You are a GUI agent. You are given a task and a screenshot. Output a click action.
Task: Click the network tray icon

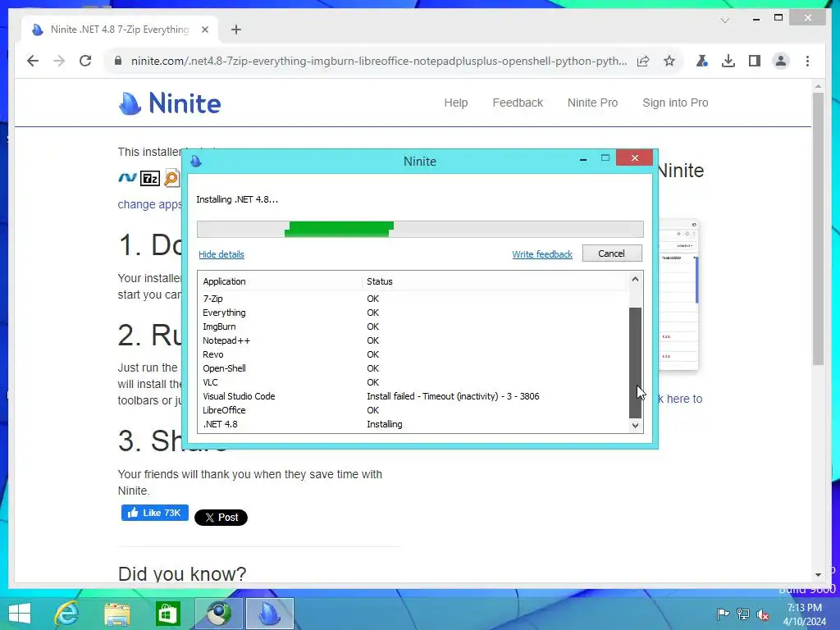point(743,614)
